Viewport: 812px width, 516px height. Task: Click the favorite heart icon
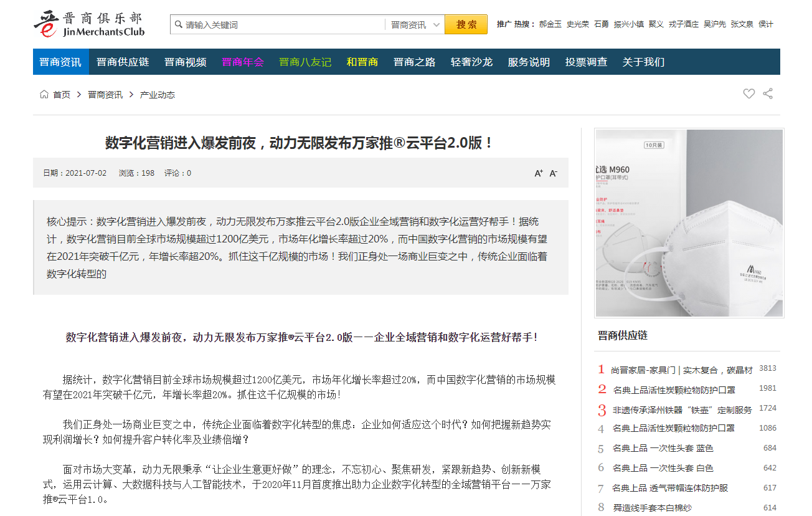[x=748, y=93]
